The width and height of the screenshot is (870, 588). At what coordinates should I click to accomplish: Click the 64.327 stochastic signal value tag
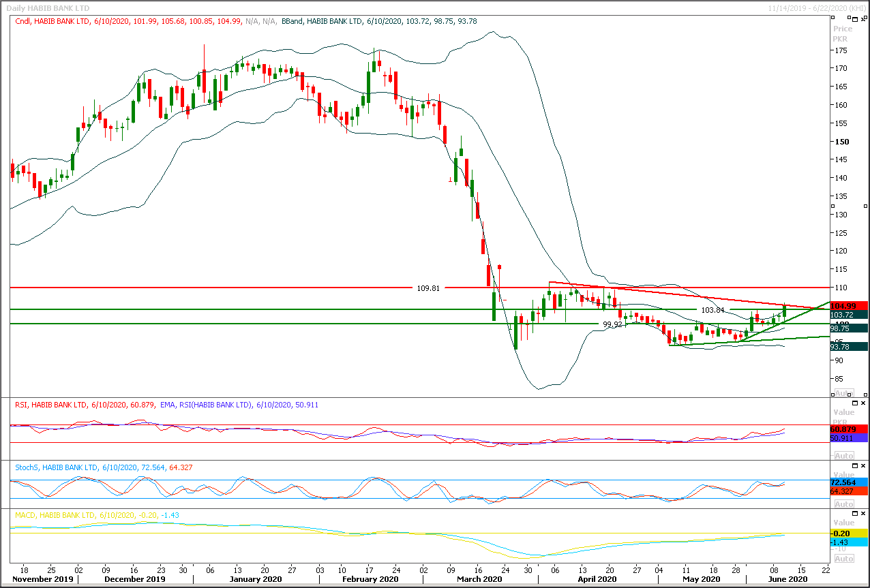[x=848, y=491]
